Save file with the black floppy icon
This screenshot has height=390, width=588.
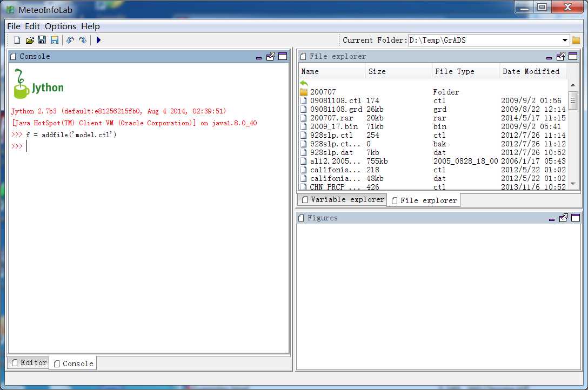click(x=42, y=40)
